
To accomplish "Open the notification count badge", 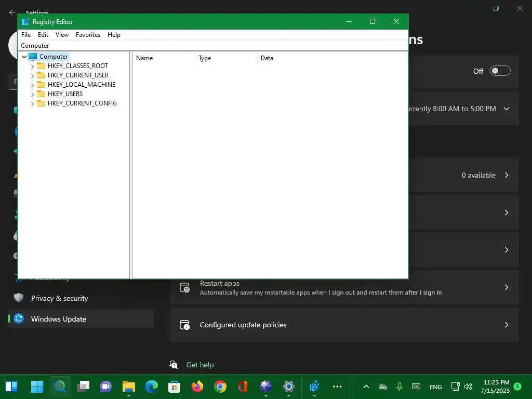I will pyautogui.click(x=517, y=386).
